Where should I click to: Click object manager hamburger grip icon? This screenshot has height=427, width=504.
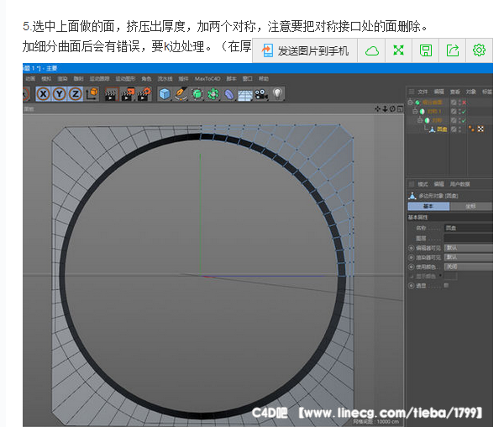point(411,92)
